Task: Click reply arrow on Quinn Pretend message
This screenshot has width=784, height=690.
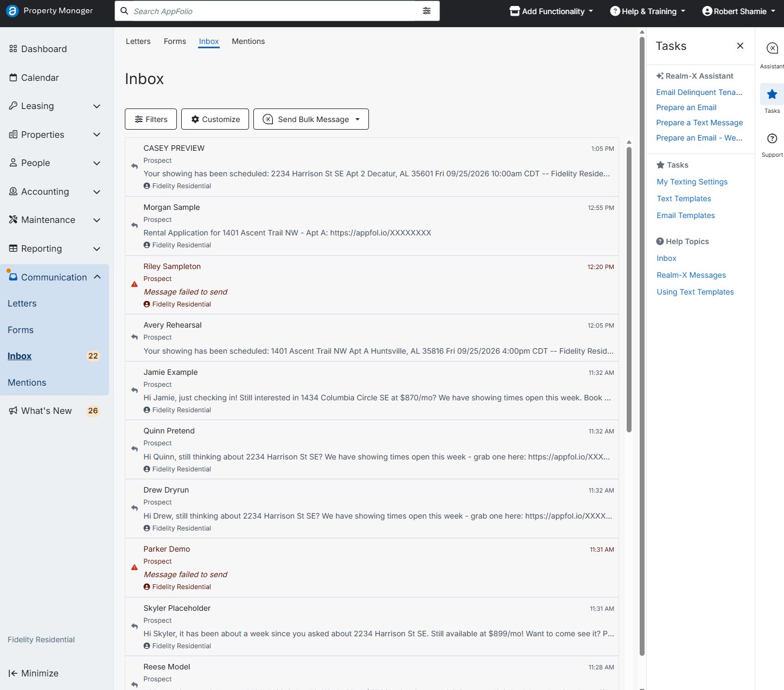Action: (x=135, y=449)
